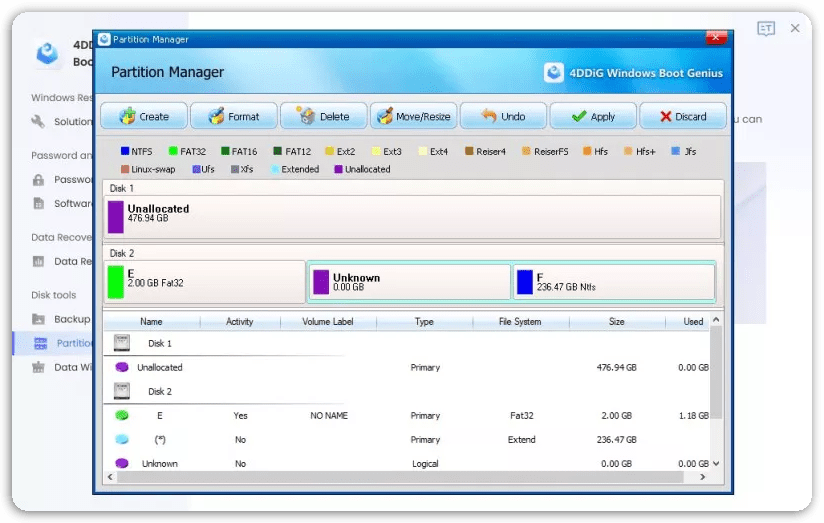Click the Unallocated legend color square
The image size is (824, 523).
click(x=338, y=169)
